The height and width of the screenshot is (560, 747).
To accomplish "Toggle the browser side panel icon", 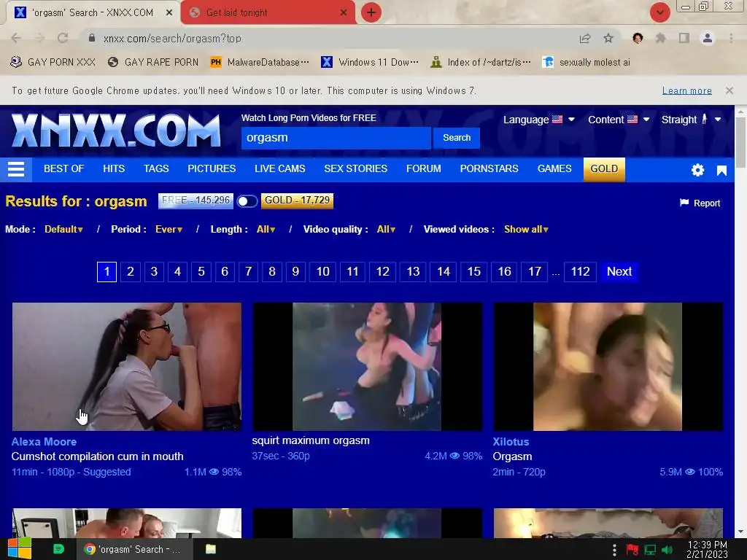I will tap(684, 38).
